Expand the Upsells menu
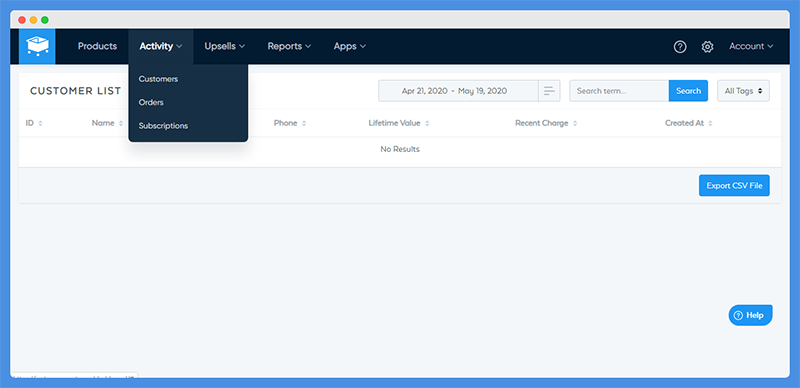 click(x=225, y=46)
